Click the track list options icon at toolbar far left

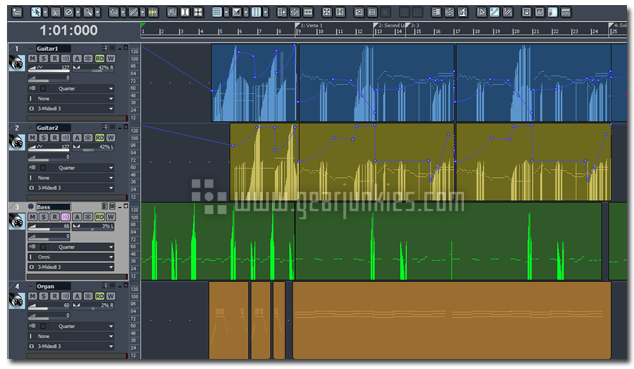click(x=17, y=12)
